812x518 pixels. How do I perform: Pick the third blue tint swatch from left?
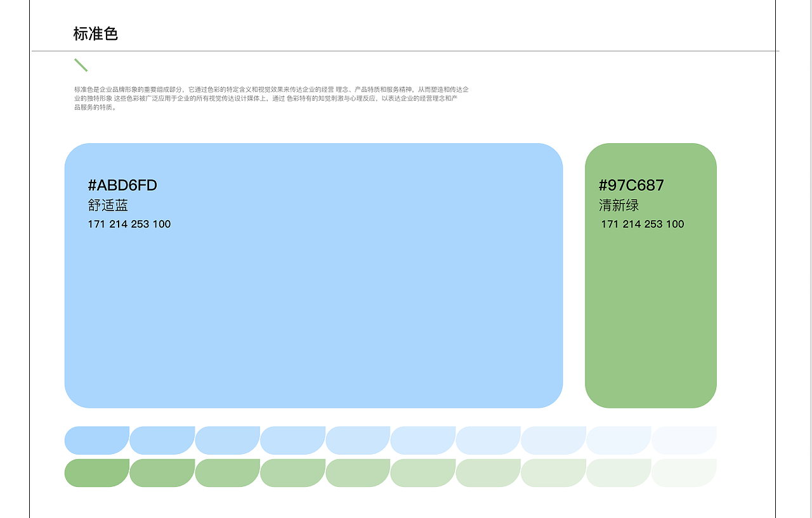[228, 440]
